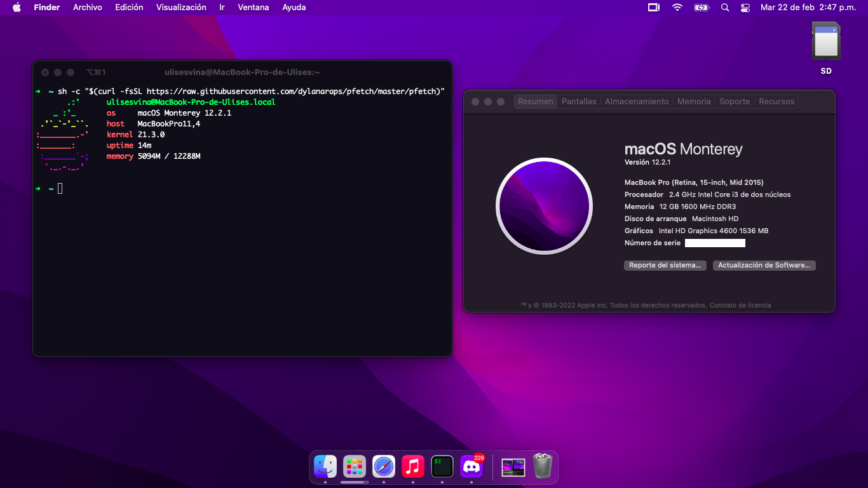
Task: Open the Archivo menu
Action: pos(88,8)
